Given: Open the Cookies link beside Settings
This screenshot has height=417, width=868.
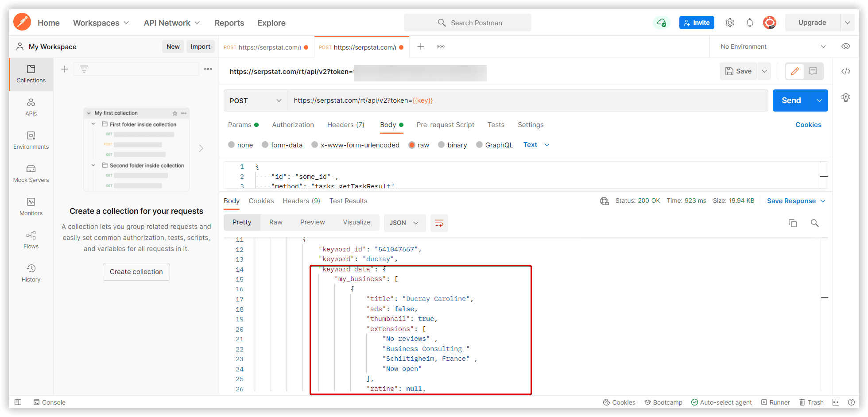Looking at the screenshot, I should click(808, 125).
